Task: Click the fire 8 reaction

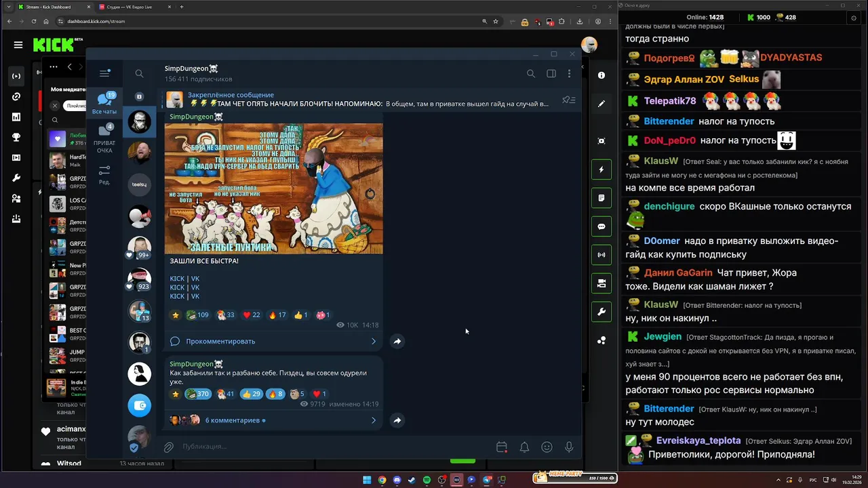Action: (x=275, y=394)
